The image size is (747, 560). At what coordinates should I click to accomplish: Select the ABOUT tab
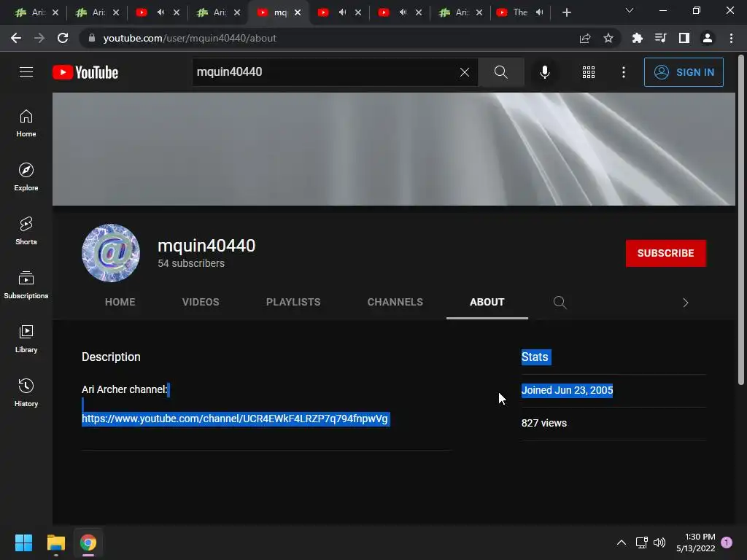487,302
